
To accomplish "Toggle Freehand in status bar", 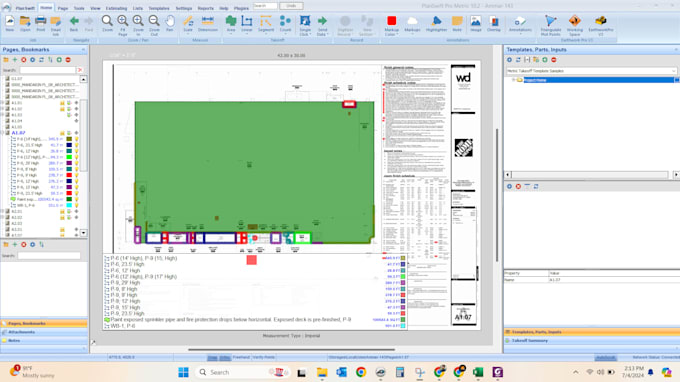I will [241, 357].
